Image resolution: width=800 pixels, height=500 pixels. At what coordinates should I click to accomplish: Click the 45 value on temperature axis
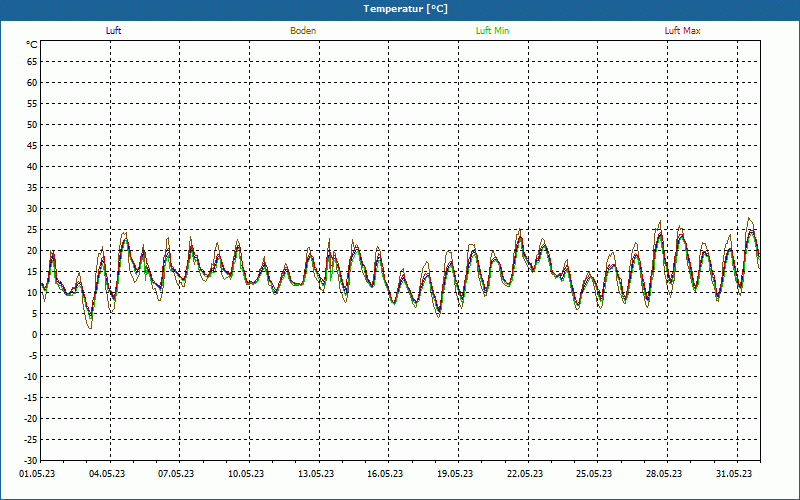click(x=32, y=146)
